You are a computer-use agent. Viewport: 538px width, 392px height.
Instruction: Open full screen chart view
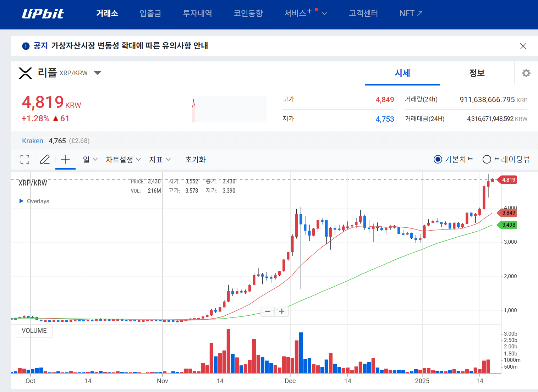[x=25, y=159]
